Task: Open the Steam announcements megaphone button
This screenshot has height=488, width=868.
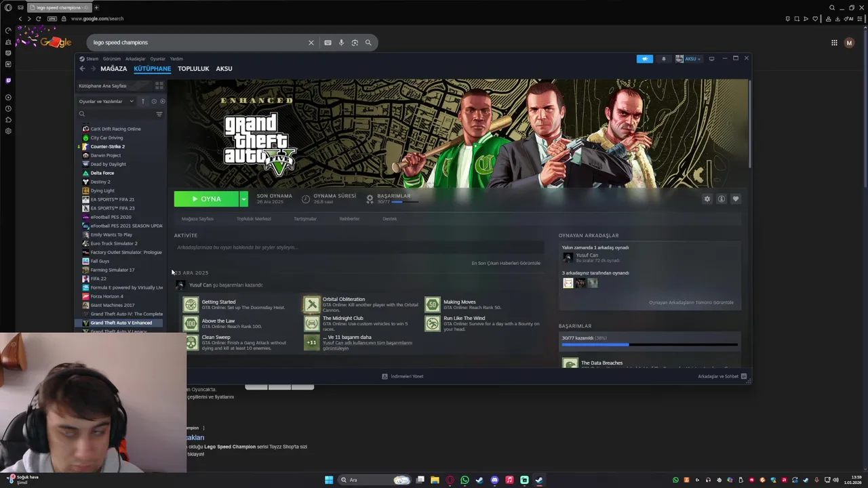Action: 644,59
